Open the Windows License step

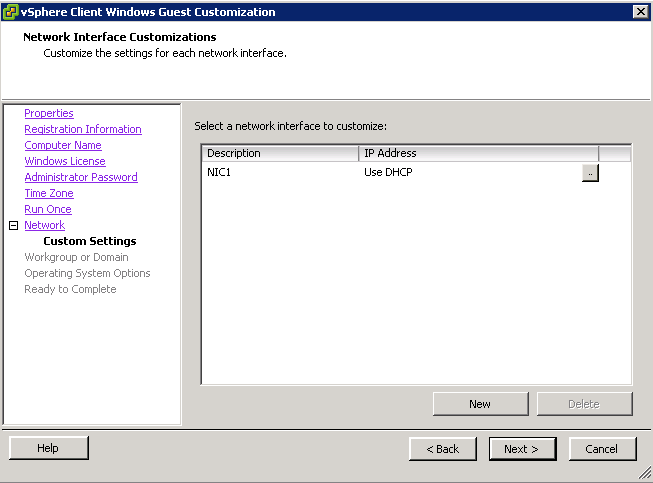(65, 161)
